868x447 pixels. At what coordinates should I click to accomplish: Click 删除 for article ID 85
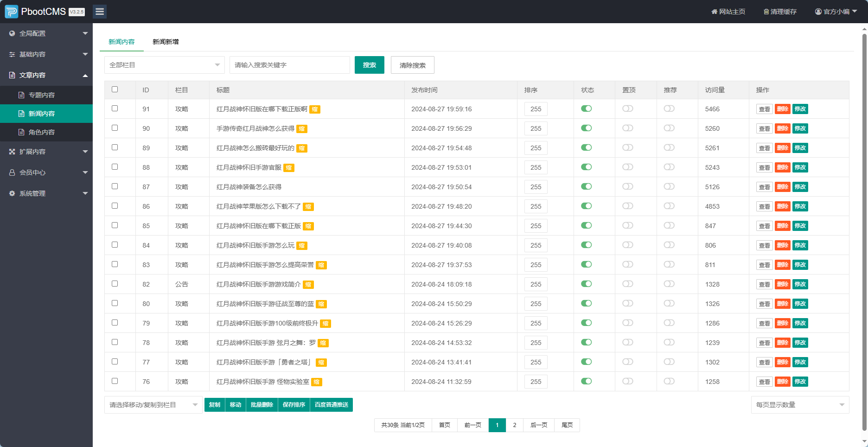coord(783,226)
